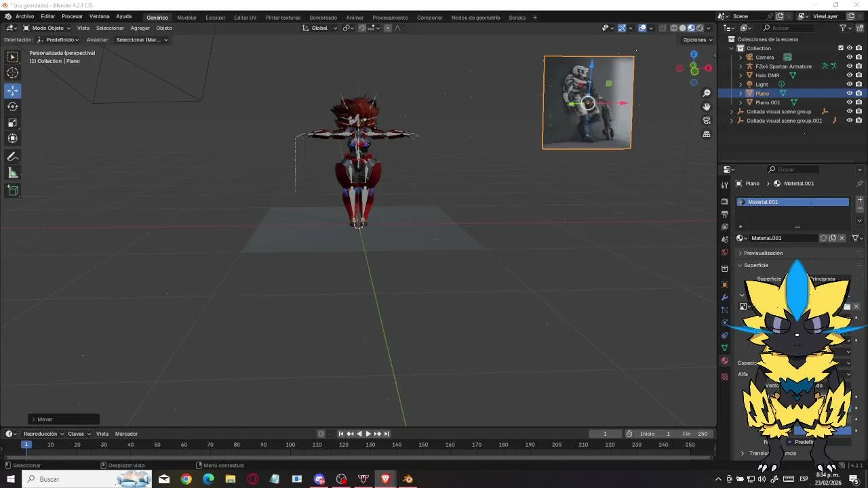Expand Collada visual scene group.001
This screenshot has height=488, width=868.
click(x=731, y=121)
